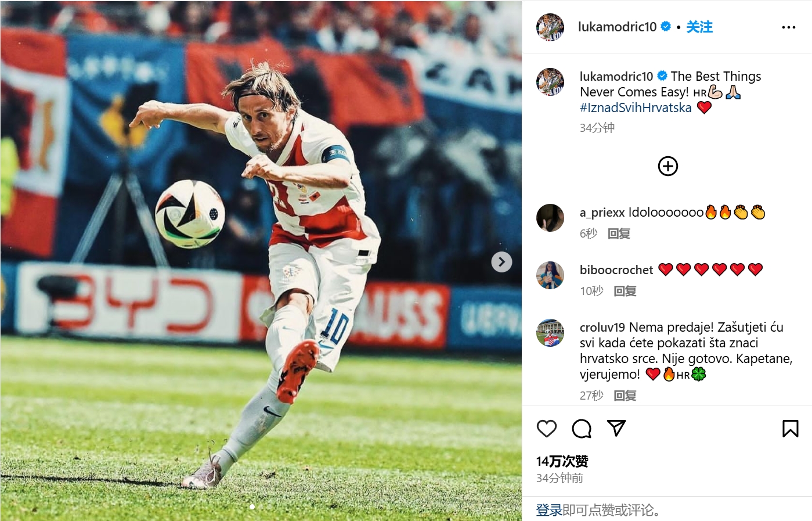
Task: View the 14万次赞 likes count
Action: tap(562, 461)
